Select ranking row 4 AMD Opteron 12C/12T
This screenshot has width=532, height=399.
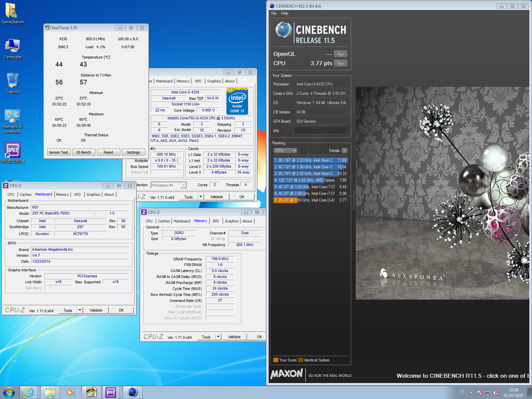310,180
